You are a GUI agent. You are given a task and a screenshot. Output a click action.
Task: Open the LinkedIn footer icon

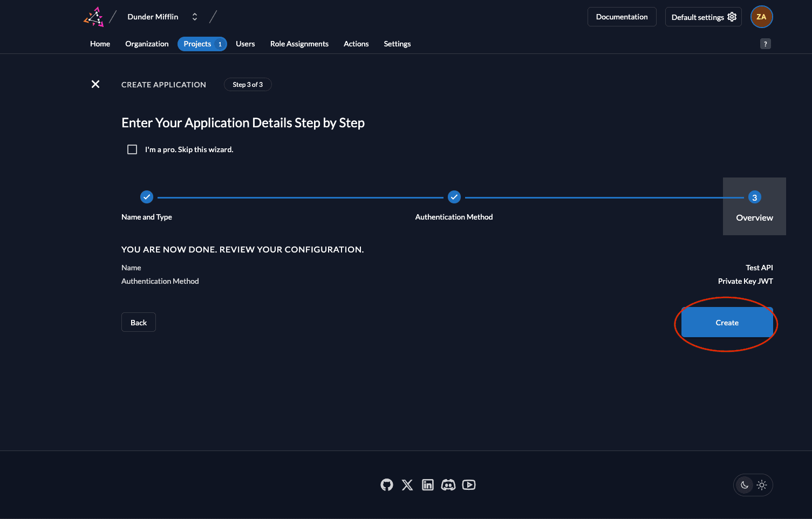(428, 485)
